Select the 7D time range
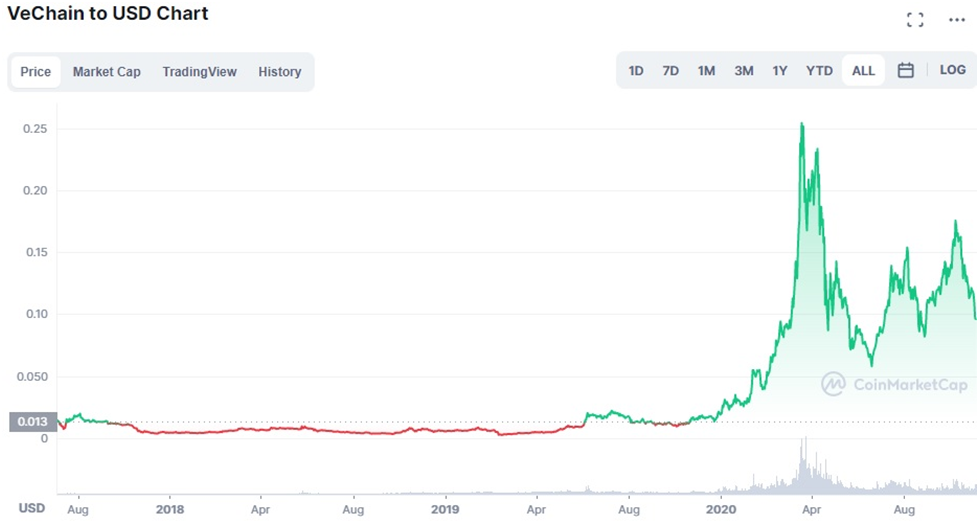Image resolution: width=979 pixels, height=526 pixels. (x=671, y=71)
